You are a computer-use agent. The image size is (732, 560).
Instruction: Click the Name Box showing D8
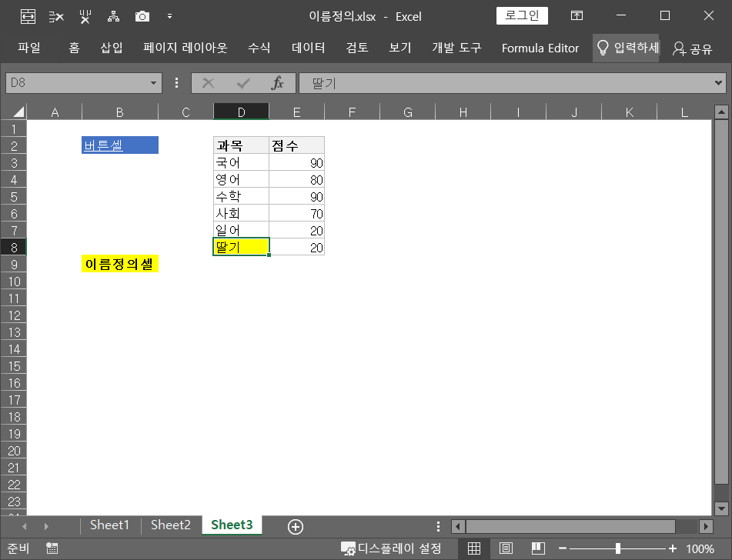tap(77, 83)
